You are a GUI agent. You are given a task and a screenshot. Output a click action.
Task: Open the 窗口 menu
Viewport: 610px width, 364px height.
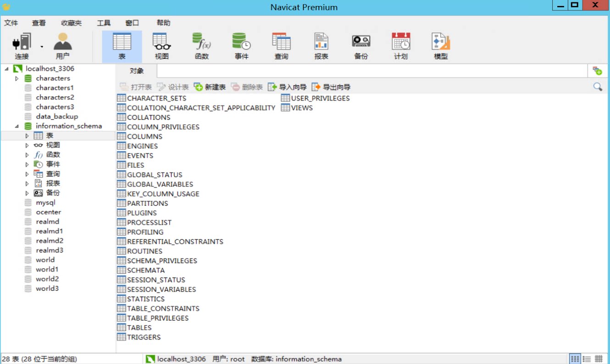(132, 23)
